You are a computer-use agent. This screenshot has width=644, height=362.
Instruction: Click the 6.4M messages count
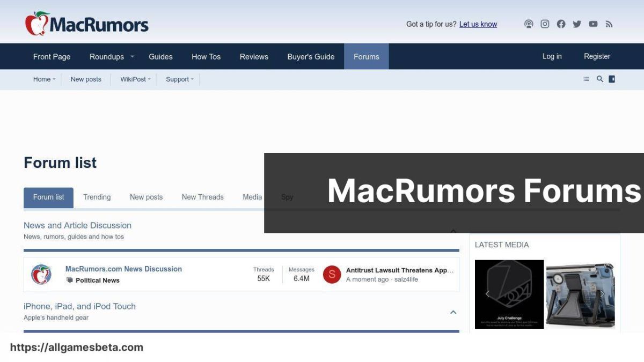pos(302,279)
